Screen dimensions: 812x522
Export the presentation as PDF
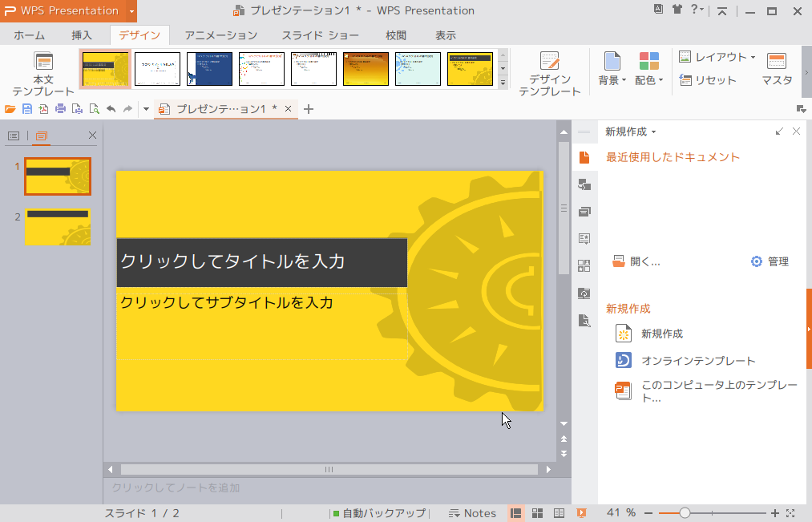42,108
